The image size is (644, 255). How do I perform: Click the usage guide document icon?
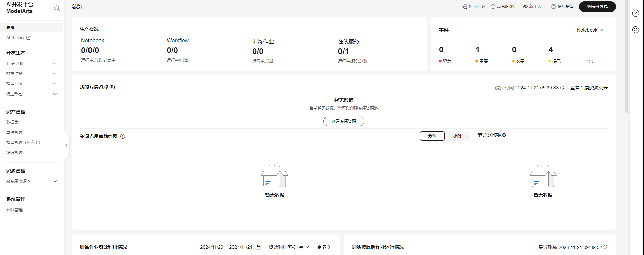(x=553, y=7)
